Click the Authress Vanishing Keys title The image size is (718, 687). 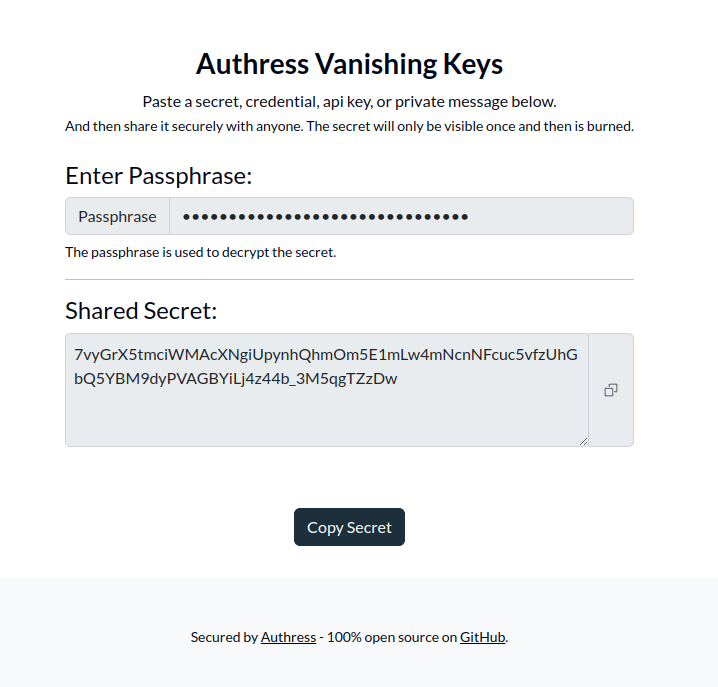coord(349,64)
